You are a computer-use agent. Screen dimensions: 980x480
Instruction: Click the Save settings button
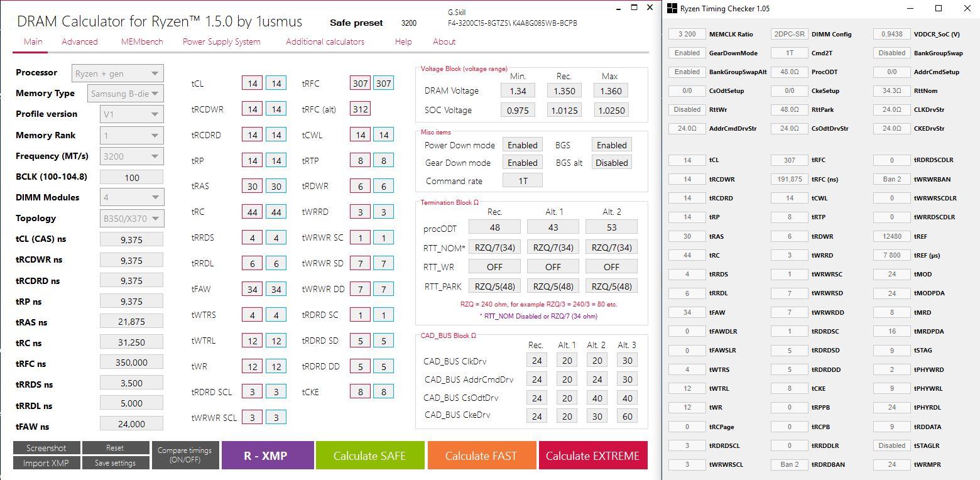point(115,463)
